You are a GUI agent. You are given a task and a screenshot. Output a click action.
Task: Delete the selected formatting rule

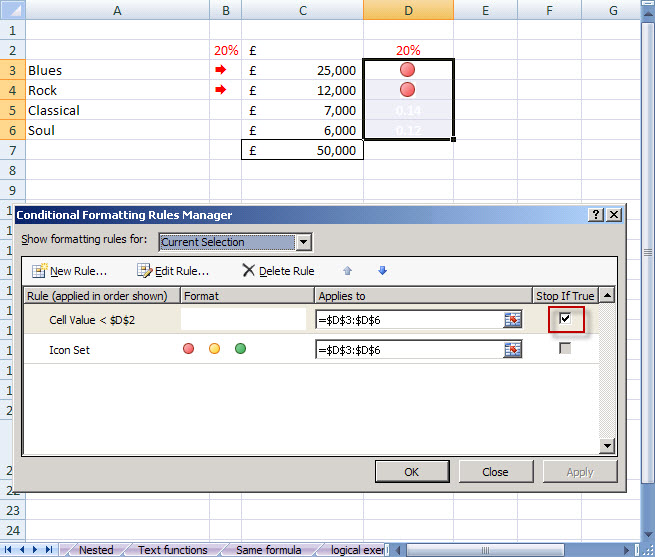click(278, 271)
